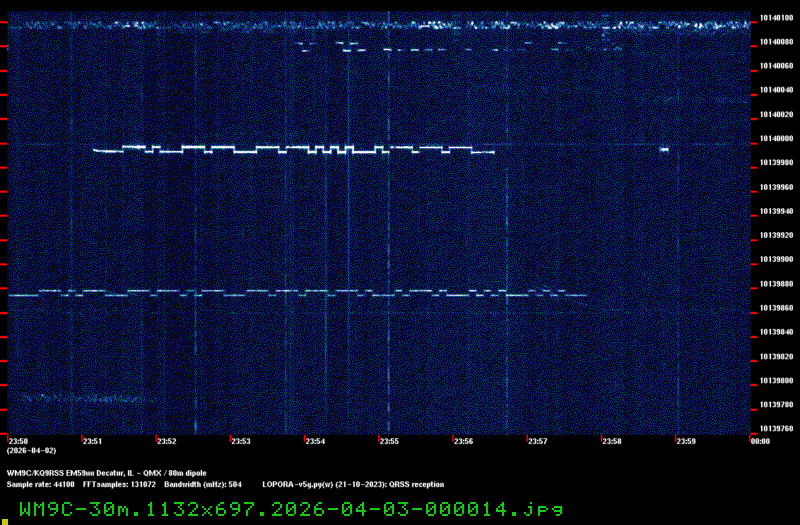Click the green WM9C-30m file name

pos(291,509)
